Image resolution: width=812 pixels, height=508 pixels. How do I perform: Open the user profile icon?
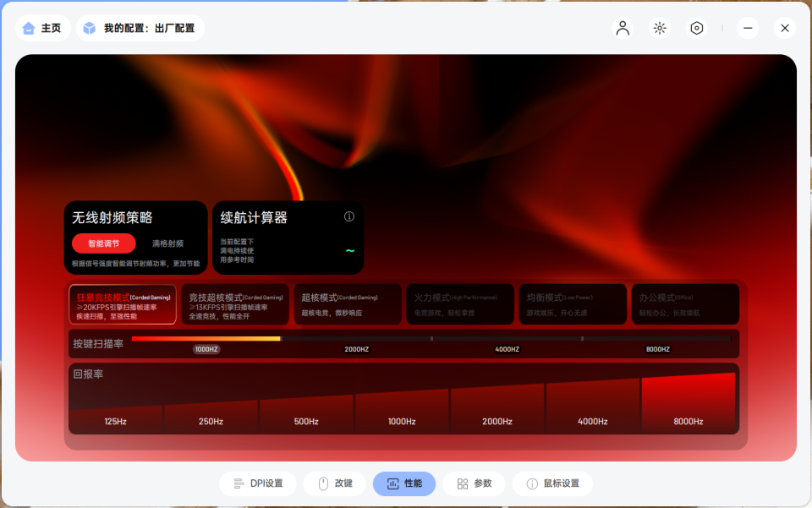[x=623, y=28]
